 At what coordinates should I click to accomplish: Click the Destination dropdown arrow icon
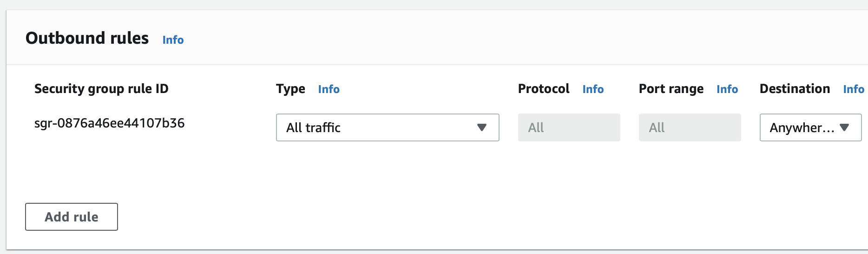[844, 127]
